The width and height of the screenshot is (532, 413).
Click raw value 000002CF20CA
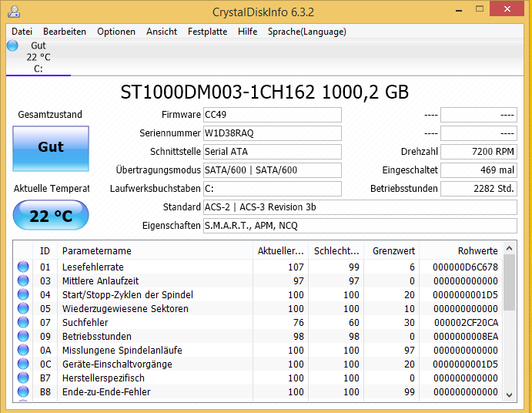tap(467, 323)
